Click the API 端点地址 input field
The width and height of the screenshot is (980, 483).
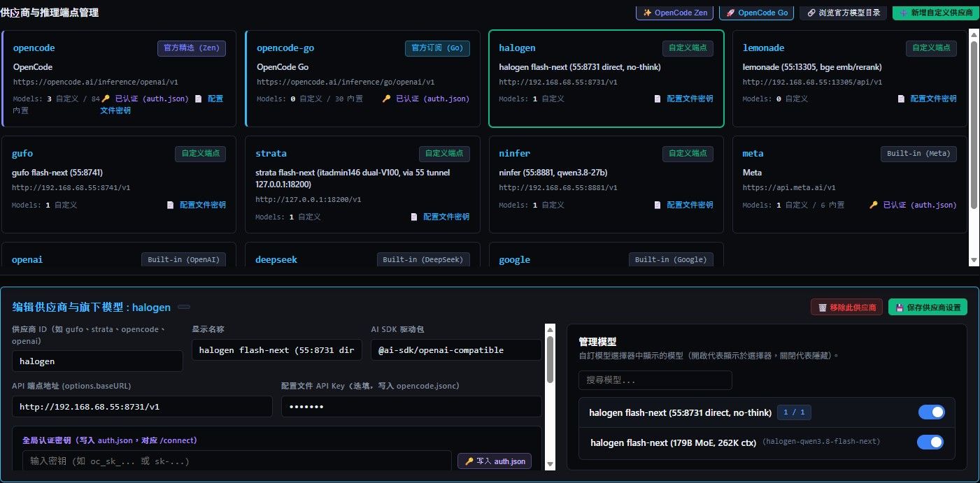(143, 406)
